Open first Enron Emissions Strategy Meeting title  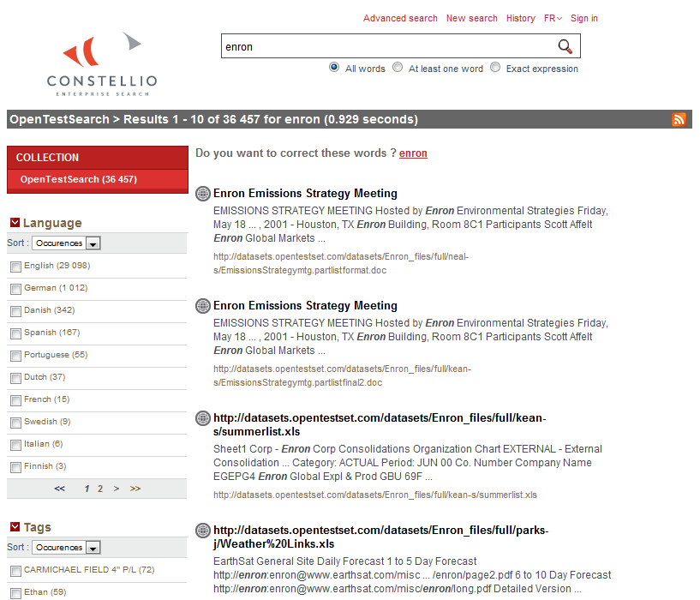[x=305, y=194]
